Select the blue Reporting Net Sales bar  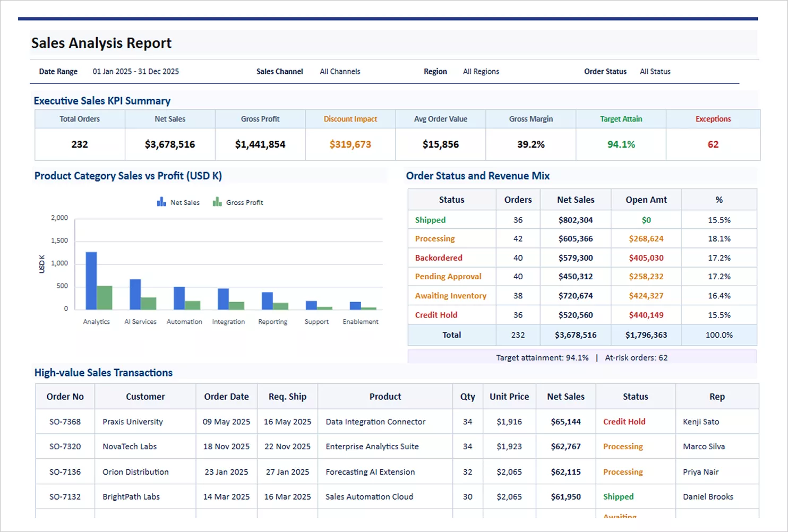(x=267, y=301)
